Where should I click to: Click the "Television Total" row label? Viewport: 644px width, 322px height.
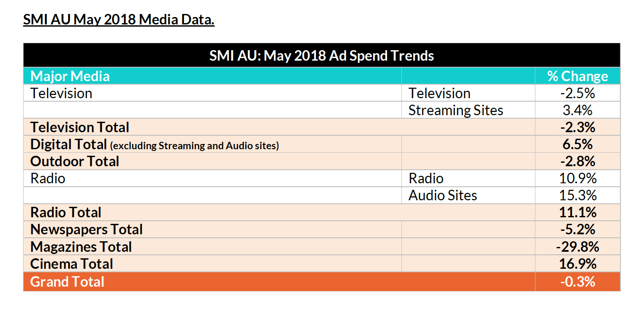tap(80, 127)
